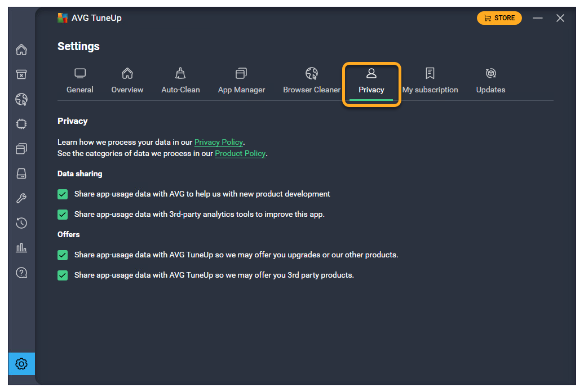Open the history clock sidebar icon
The image size is (584, 392).
tap(21, 223)
